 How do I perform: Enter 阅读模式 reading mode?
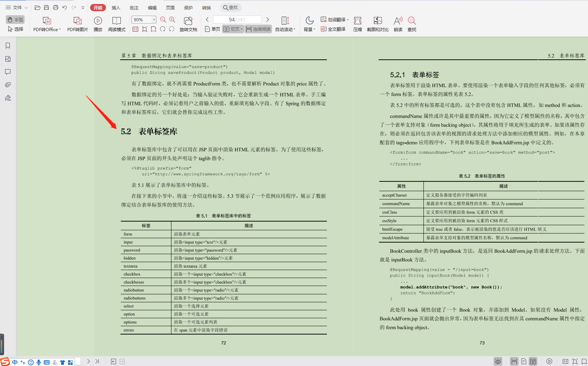pyautogui.click(x=116, y=24)
